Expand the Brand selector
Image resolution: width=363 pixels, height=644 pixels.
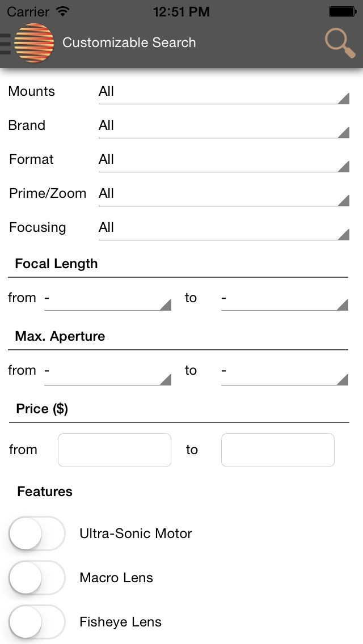223,126
